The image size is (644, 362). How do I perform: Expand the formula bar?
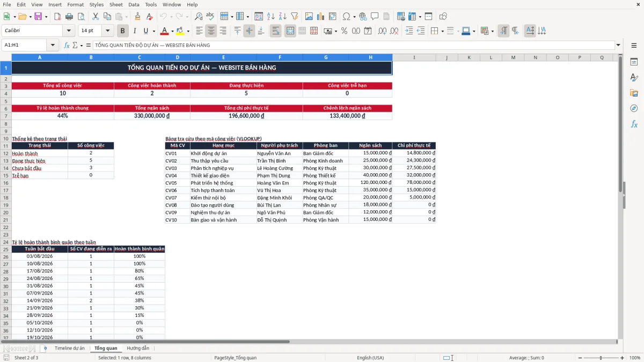click(619, 45)
